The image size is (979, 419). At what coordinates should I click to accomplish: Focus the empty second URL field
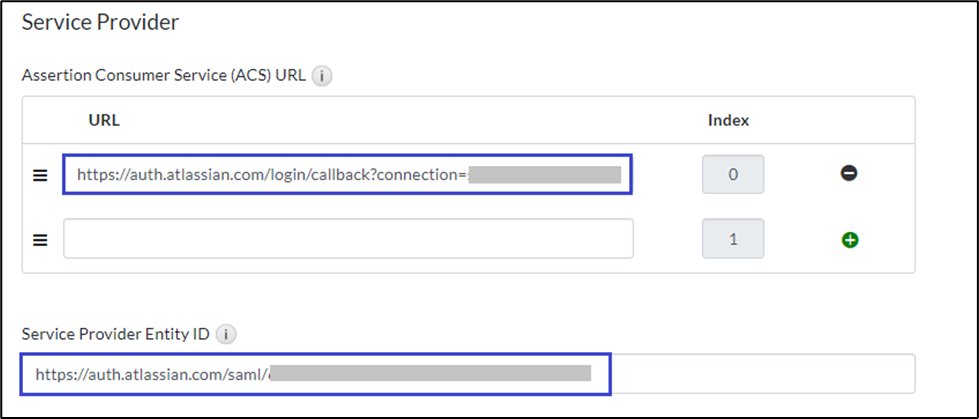pyautogui.click(x=348, y=239)
